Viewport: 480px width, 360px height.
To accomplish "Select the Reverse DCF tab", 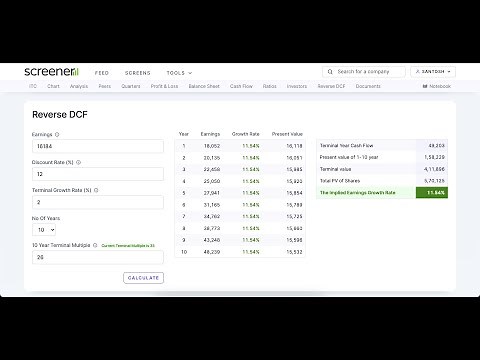I will click(331, 86).
